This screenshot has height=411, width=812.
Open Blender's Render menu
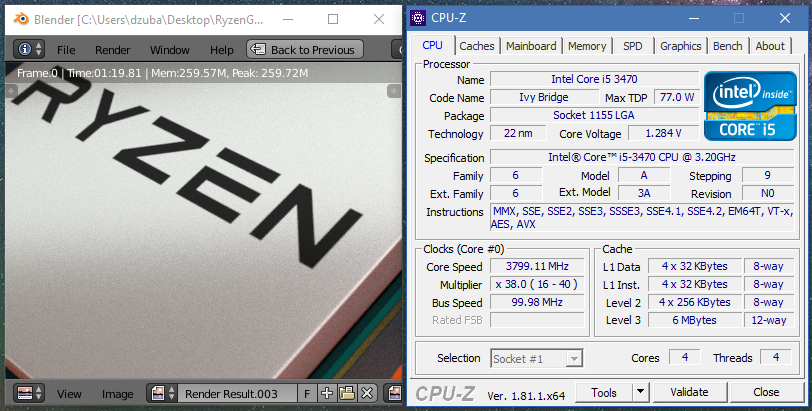112,50
